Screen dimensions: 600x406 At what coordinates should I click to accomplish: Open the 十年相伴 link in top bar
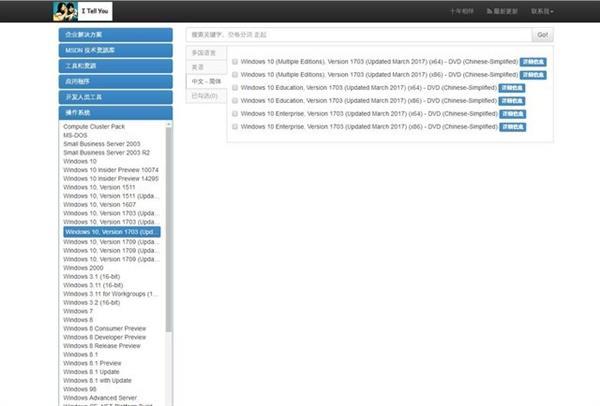[x=461, y=11]
